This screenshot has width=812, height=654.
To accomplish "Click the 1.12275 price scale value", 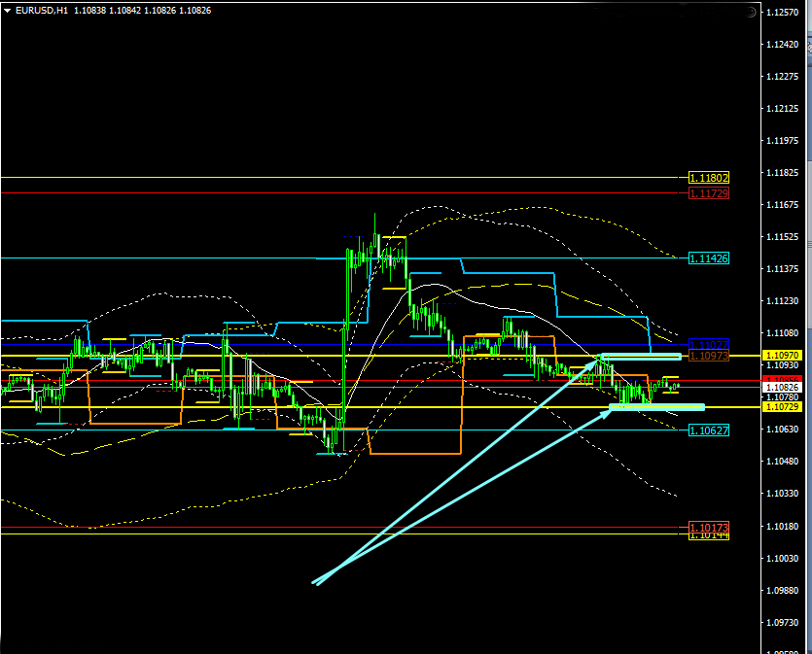I will [x=783, y=77].
